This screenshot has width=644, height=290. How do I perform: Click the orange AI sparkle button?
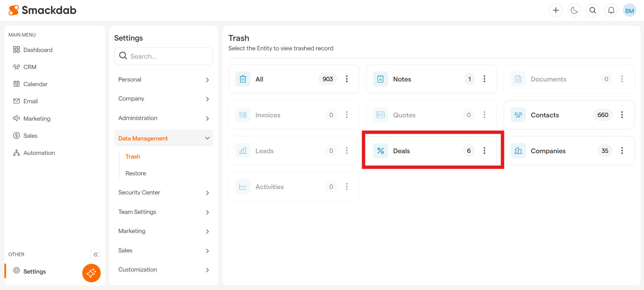[x=91, y=273]
